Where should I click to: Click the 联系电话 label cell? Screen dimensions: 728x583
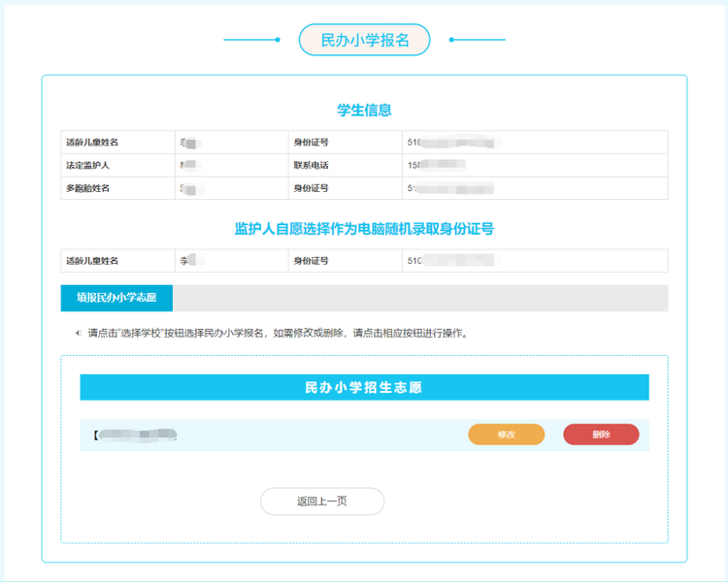coord(345,165)
